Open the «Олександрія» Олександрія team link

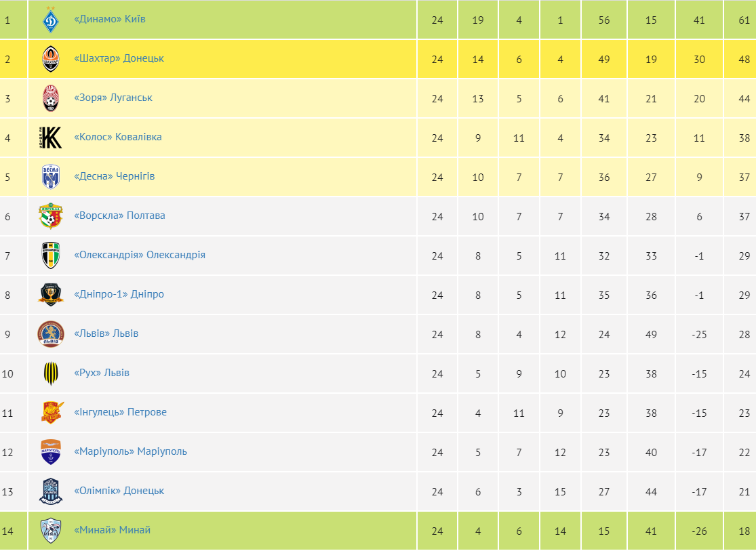139,255
